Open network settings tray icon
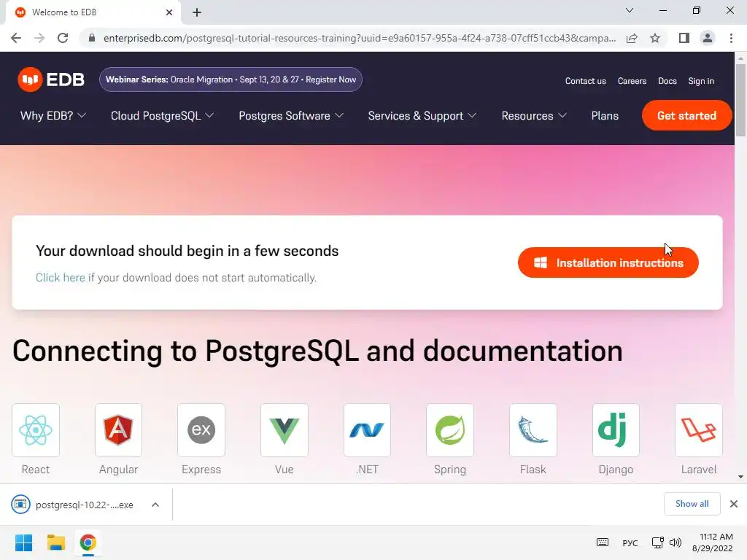 coord(658,542)
